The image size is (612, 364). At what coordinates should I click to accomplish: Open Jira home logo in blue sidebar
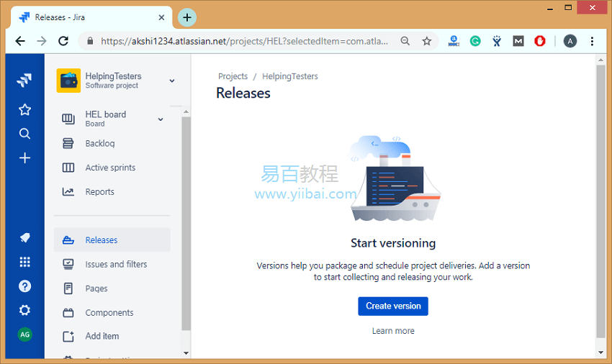(x=24, y=80)
